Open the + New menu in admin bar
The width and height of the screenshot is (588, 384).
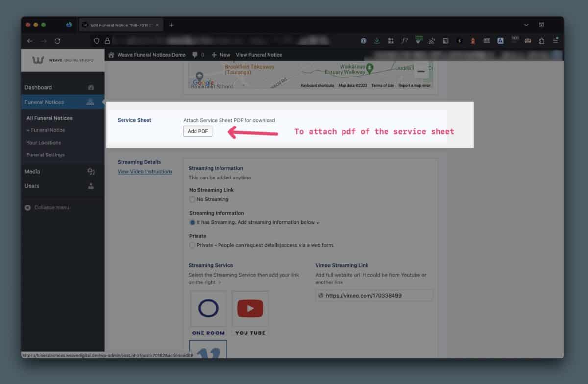click(x=220, y=55)
